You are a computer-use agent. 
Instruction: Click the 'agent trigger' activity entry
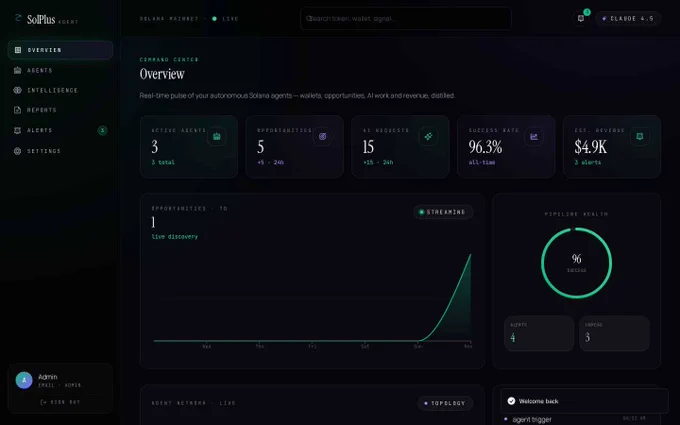point(532,419)
